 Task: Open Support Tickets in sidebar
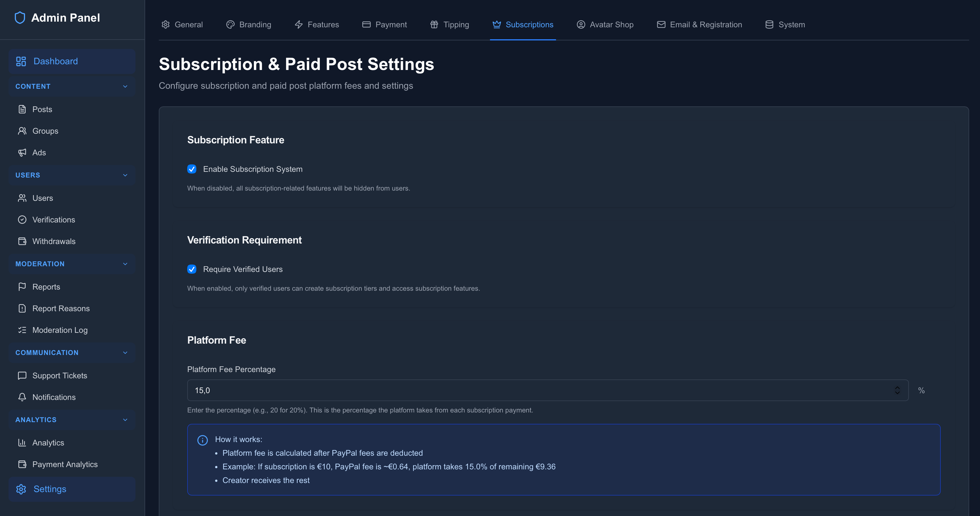tap(59, 376)
